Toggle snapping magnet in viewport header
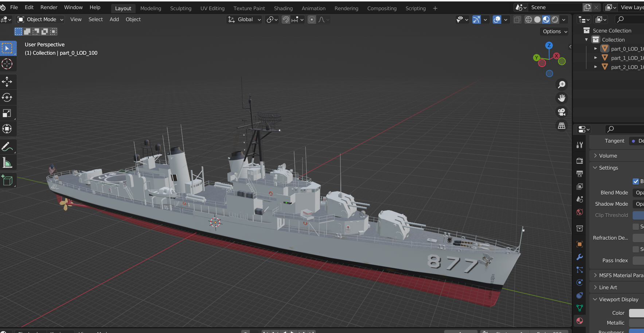This screenshot has height=333, width=644. click(286, 20)
